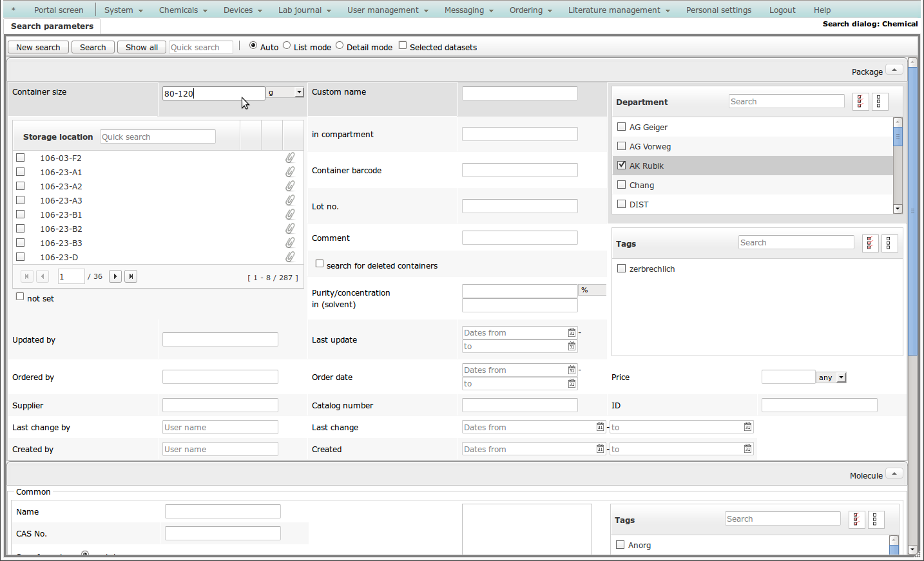Uncheck the AK Rubik department checkbox
This screenshot has width=924, height=561.
[x=622, y=166]
